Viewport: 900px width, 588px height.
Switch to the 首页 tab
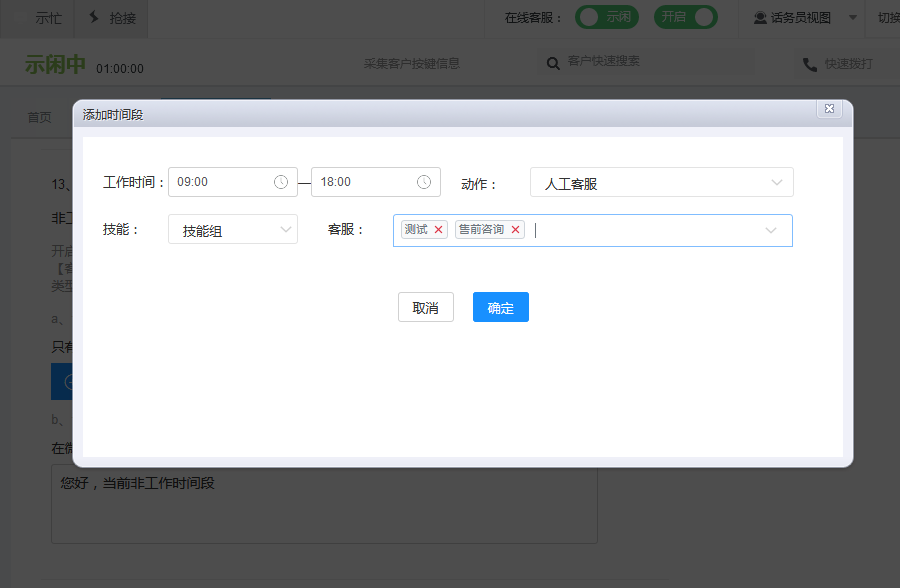[x=39, y=117]
